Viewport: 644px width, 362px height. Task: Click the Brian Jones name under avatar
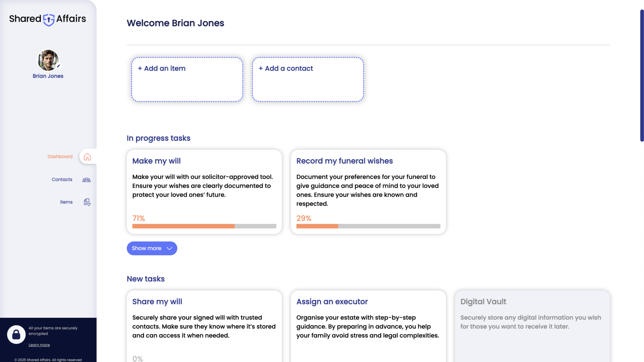click(48, 76)
